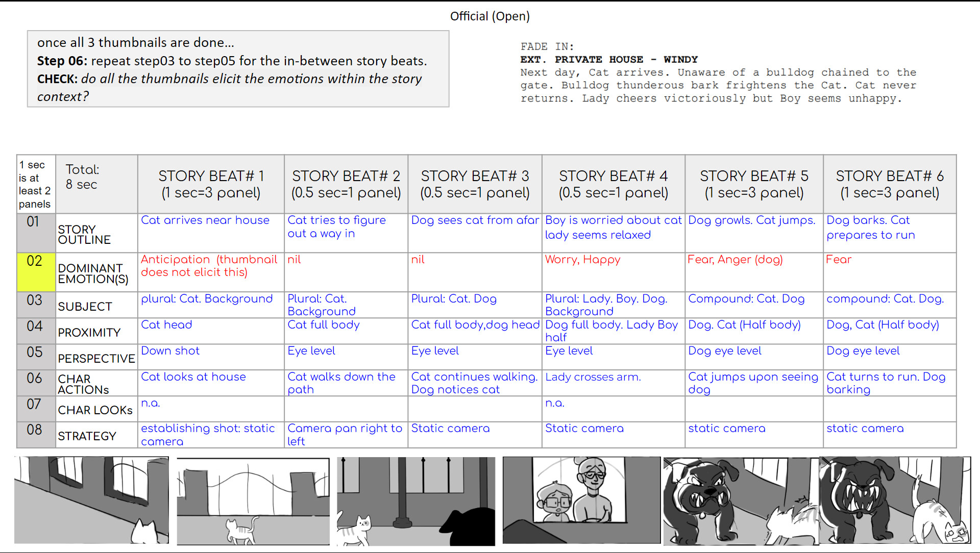
Task: Select the Step 06 instructions box
Action: [238, 69]
